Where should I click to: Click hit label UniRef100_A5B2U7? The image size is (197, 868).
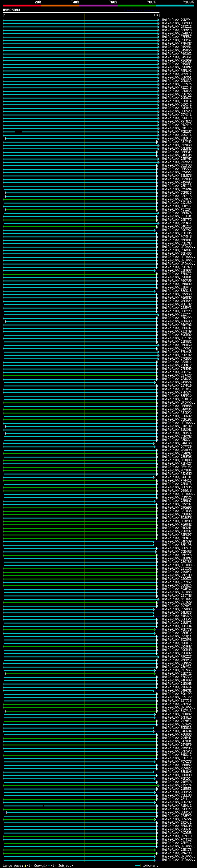(177, 132)
